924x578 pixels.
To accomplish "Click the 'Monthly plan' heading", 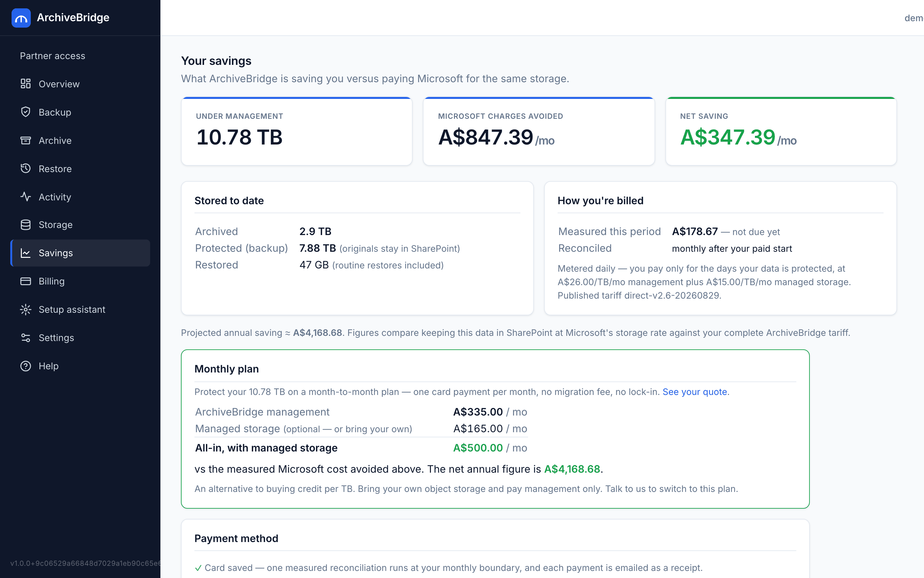I will point(227,369).
